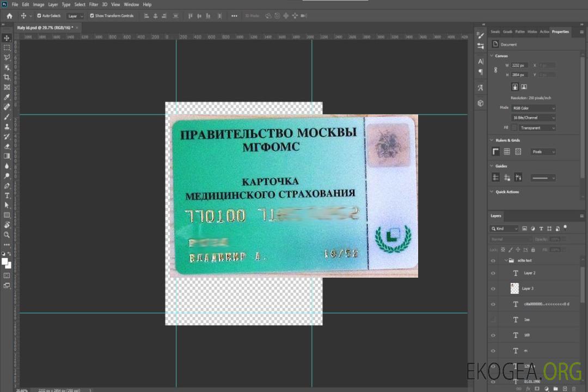The height and width of the screenshot is (392, 588).
Task: Open the File menu
Action: coord(15,4)
